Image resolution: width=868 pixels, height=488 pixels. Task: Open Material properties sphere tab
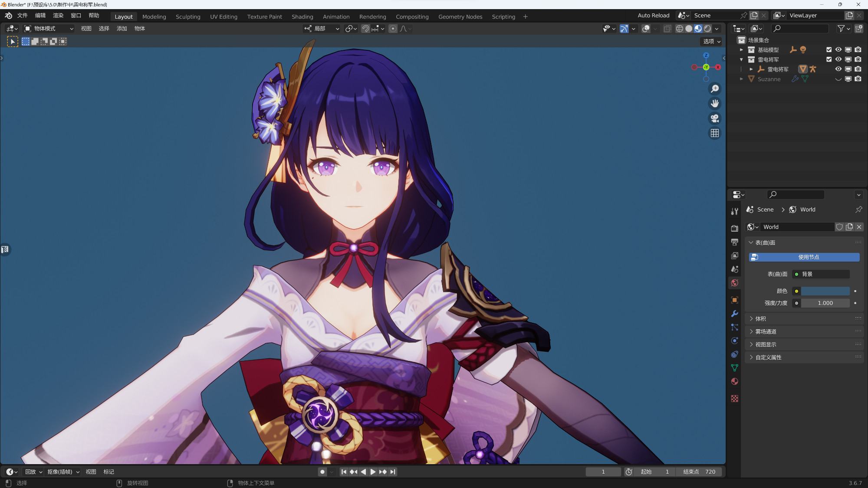click(x=734, y=382)
